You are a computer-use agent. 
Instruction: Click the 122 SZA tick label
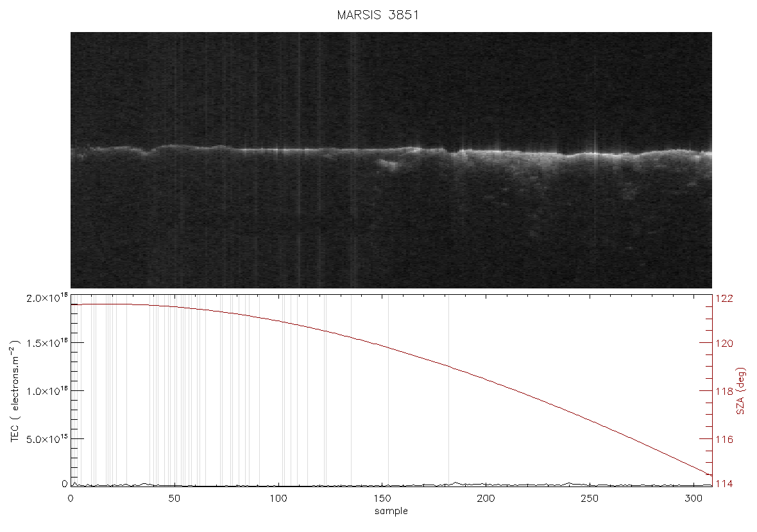[x=724, y=299]
